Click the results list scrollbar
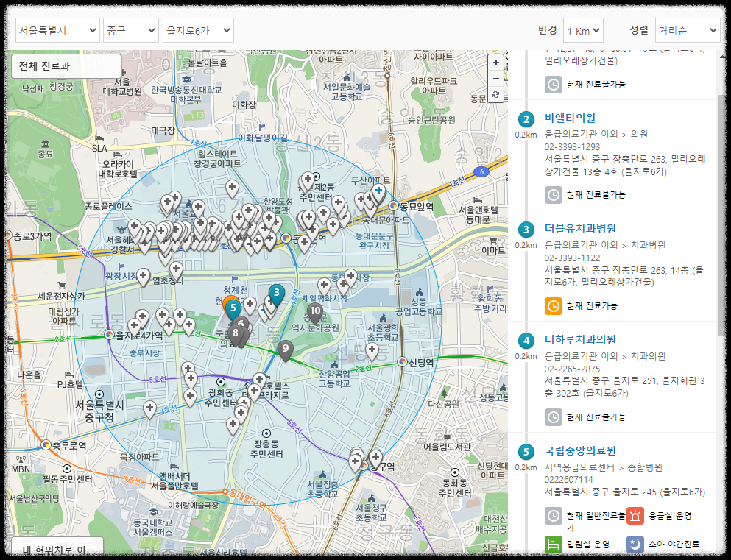The width and height of the screenshot is (731, 560). [721, 214]
